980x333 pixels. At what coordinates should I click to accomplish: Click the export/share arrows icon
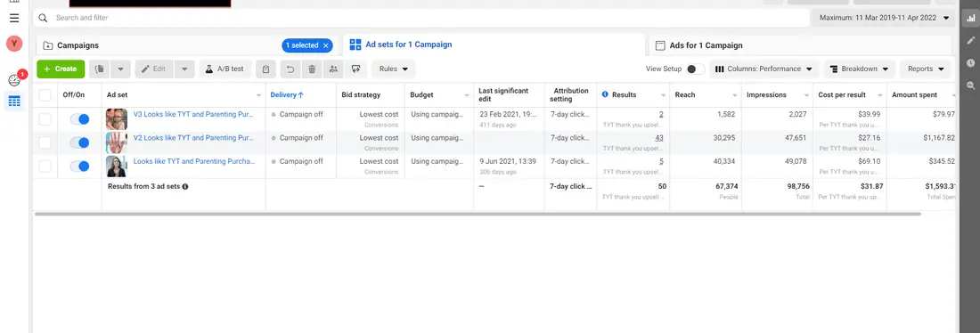[355, 69]
